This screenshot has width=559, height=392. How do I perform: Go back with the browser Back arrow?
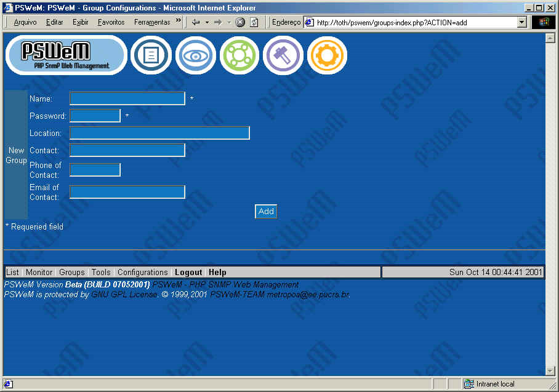click(196, 22)
